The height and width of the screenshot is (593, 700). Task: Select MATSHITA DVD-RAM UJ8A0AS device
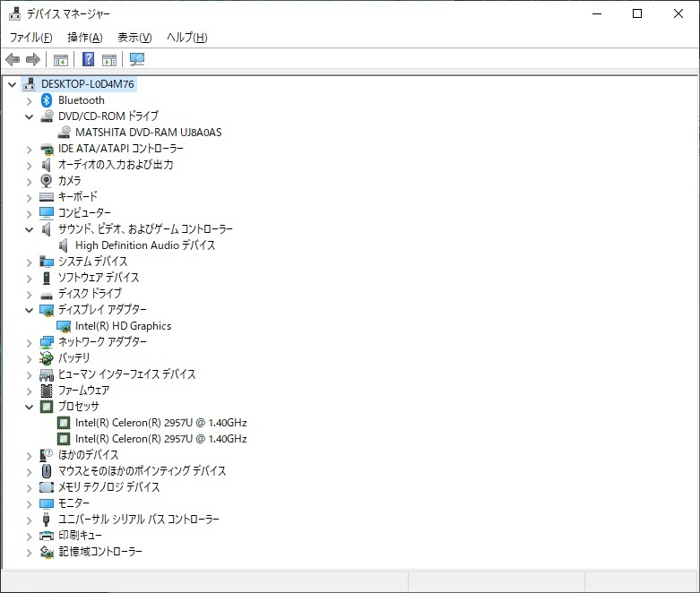[148, 133]
